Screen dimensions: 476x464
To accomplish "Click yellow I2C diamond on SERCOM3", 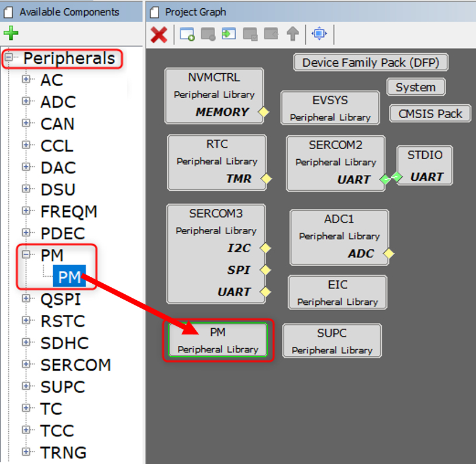I will pyautogui.click(x=265, y=248).
